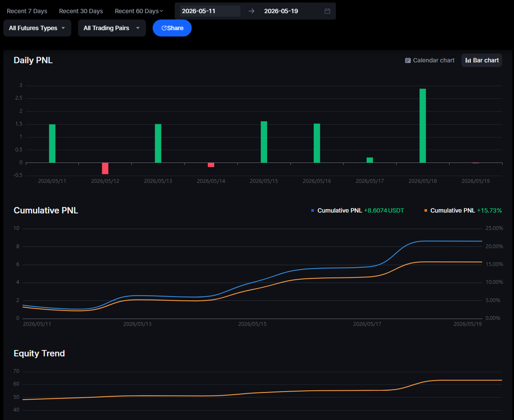Image resolution: width=514 pixels, height=420 pixels.
Task: Click the red bar for 2026/05/12
Action: click(105, 168)
